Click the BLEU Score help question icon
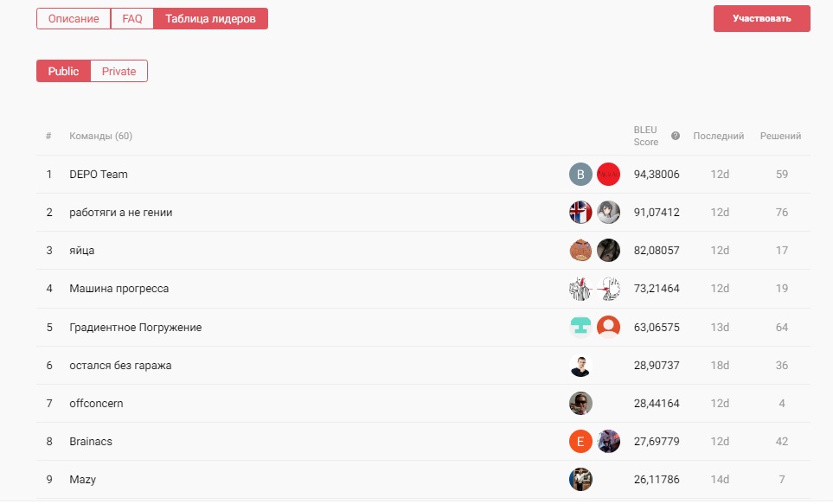 pos(676,136)
